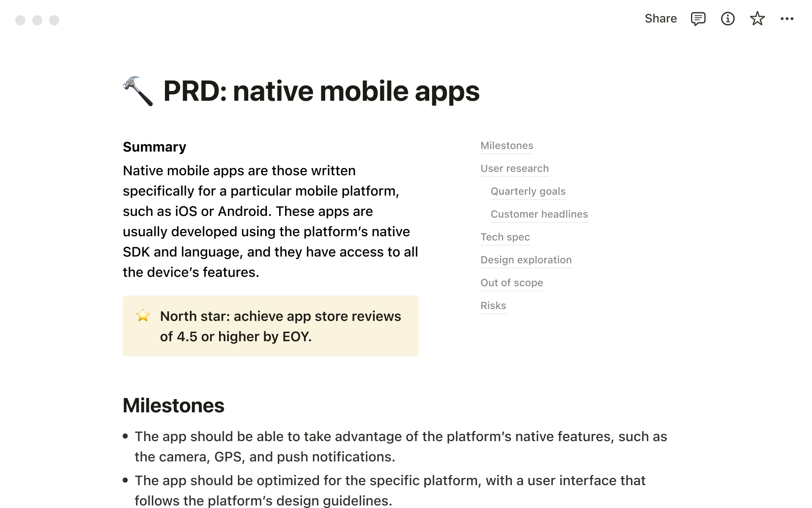Open the comments icon panel
Screen dimensions: 812x508
coord(697,19)
